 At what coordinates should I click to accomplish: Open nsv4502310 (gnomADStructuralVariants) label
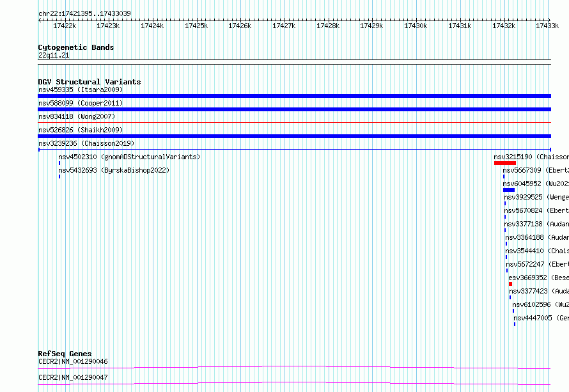pyautogui.click(x=129, y=157)
